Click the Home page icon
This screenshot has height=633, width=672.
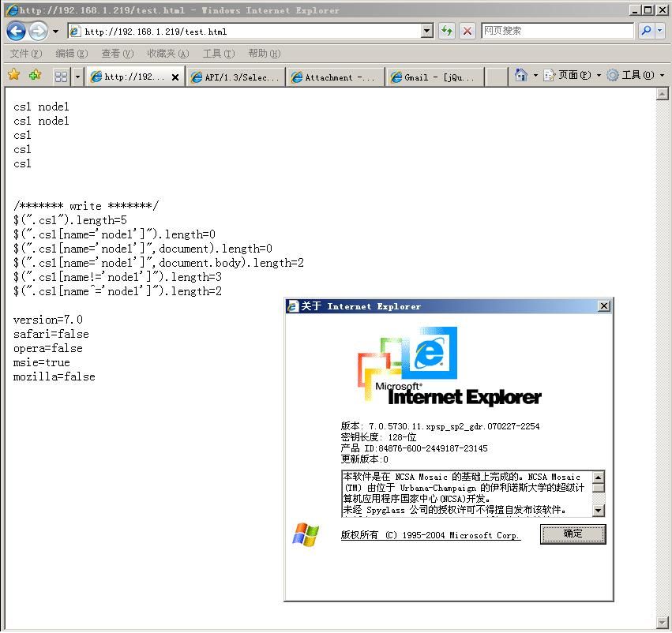click(x=520, y=76)
